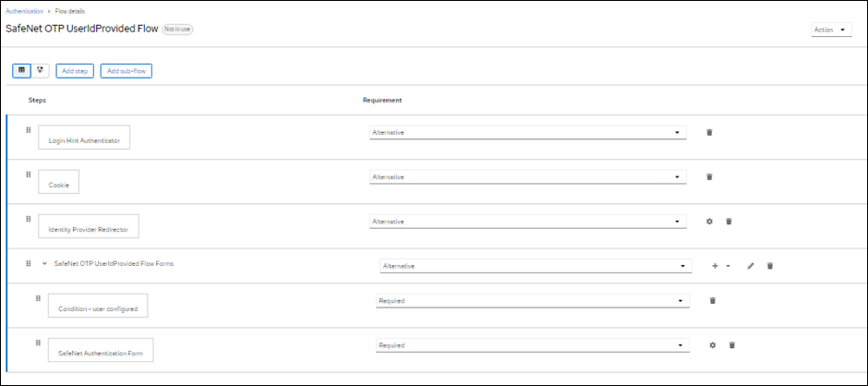Change requirement for SafeNet Authentication Form

(x=532, y=345)
